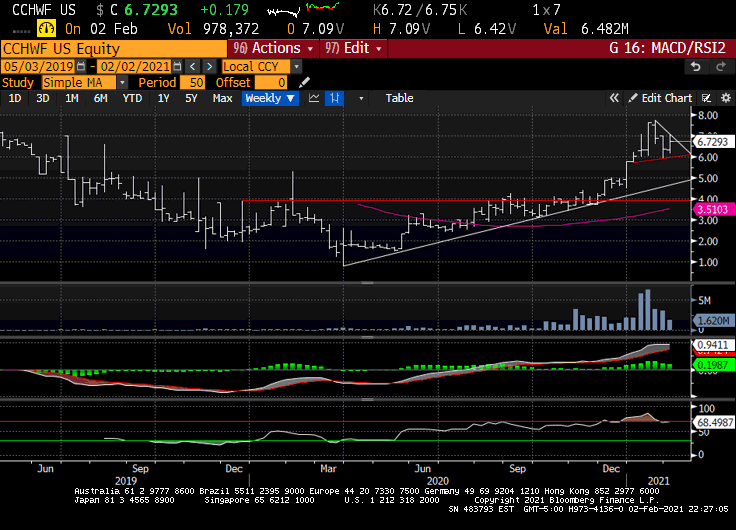Select the 6M range tab
The image size is (736, 530).
(100, 98)
